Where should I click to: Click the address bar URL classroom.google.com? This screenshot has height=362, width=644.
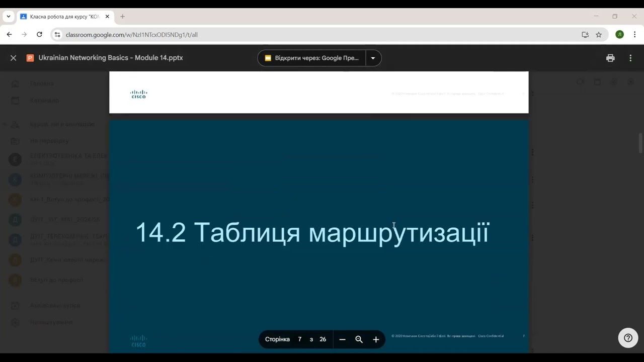[x=132, y=35]
